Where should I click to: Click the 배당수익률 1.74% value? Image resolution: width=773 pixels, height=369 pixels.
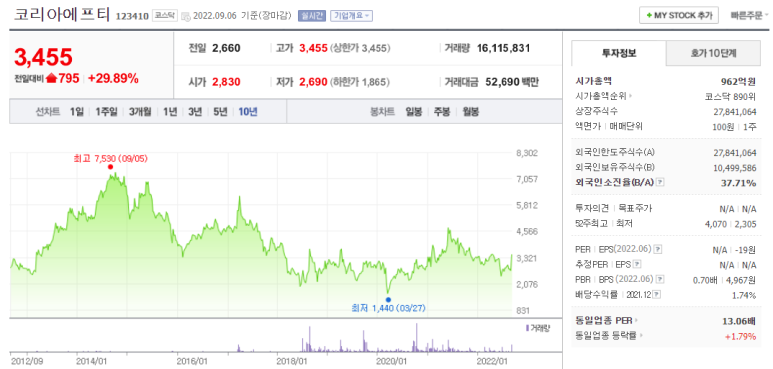(744, 296)
